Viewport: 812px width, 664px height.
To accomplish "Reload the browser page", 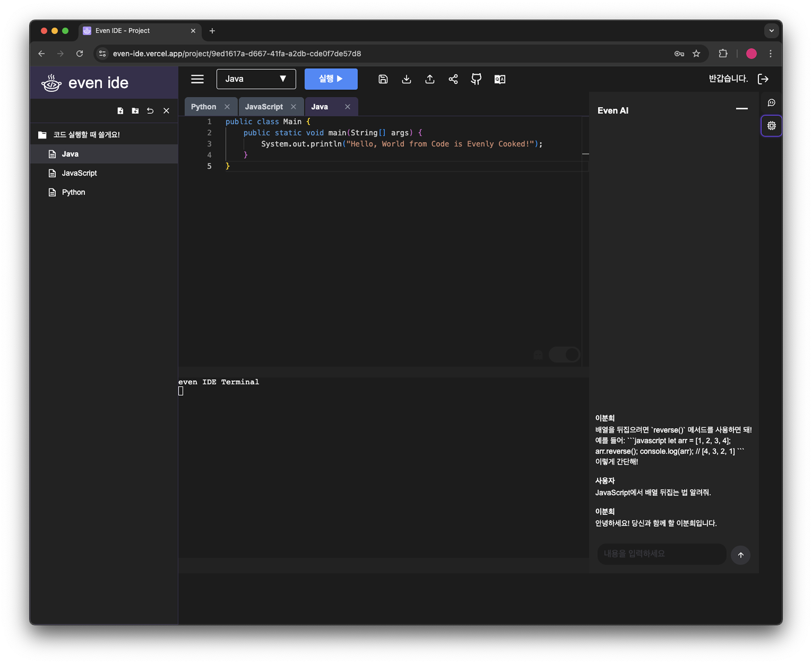I will point(79,54).
